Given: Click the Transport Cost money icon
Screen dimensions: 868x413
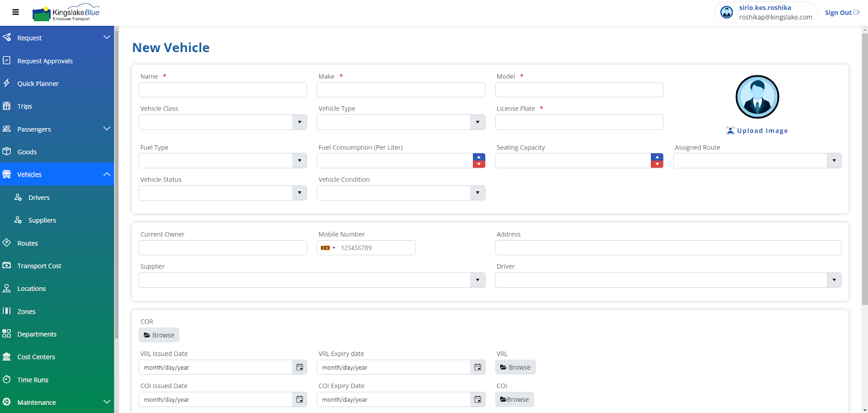Looking at the screenshot, I should [x=7, y=266].
